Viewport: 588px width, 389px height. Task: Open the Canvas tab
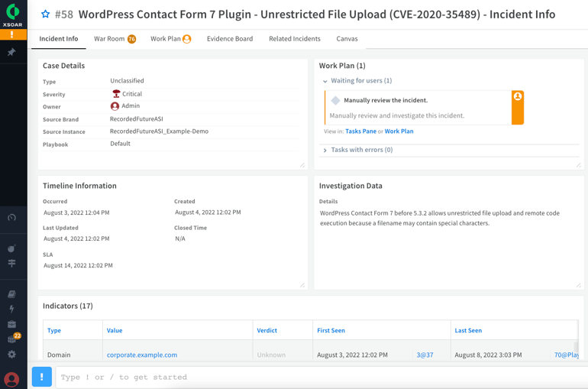(x=347, y=39)
